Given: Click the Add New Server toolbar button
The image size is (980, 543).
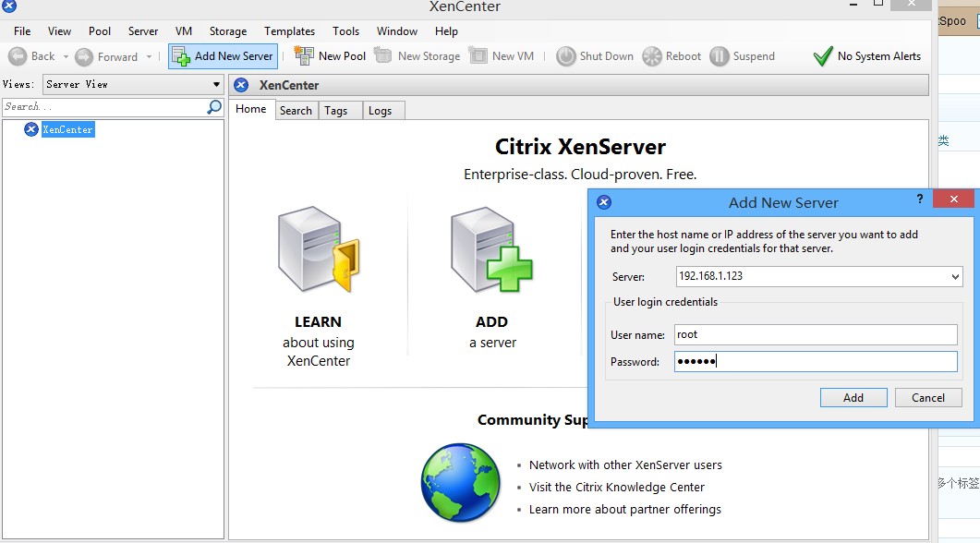Looking at the screenshot, I should 224,56.
